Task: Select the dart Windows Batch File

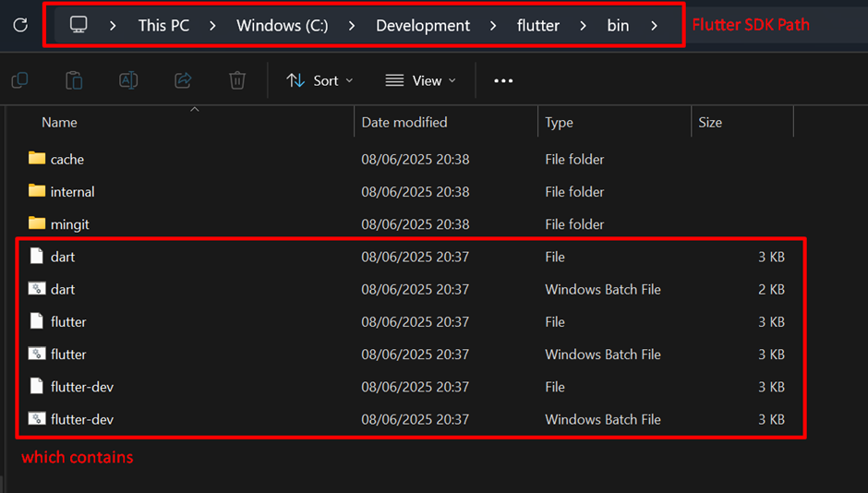Action: coord(406,289)
